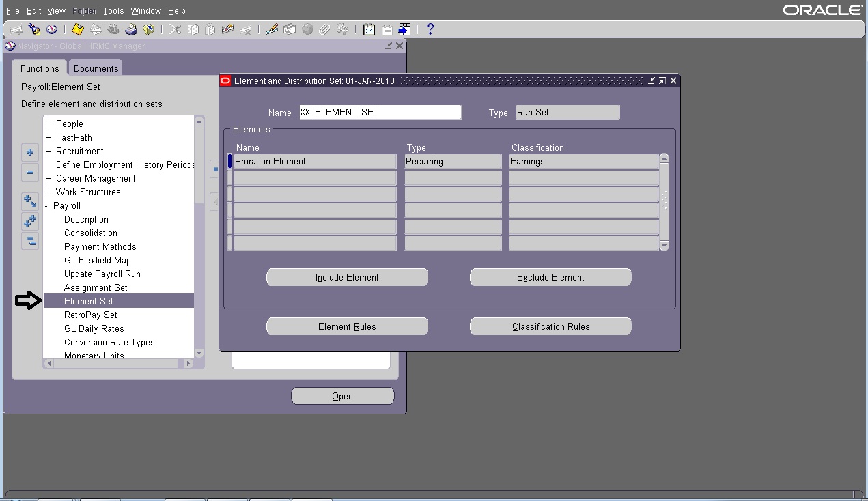Click the Expand All double-plus button
This screenshot has width=868, height=501.
[x=30, y=221]
